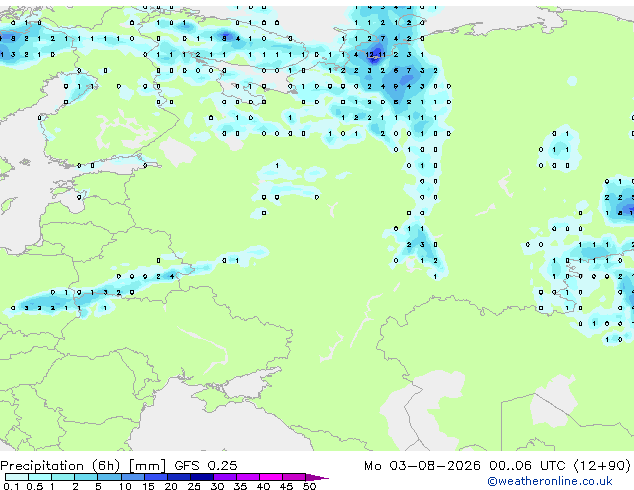This screenshot has height=490, width=634.
Task: Select the 35–40 mm magenta legend swatch
Action: [247, 477]
